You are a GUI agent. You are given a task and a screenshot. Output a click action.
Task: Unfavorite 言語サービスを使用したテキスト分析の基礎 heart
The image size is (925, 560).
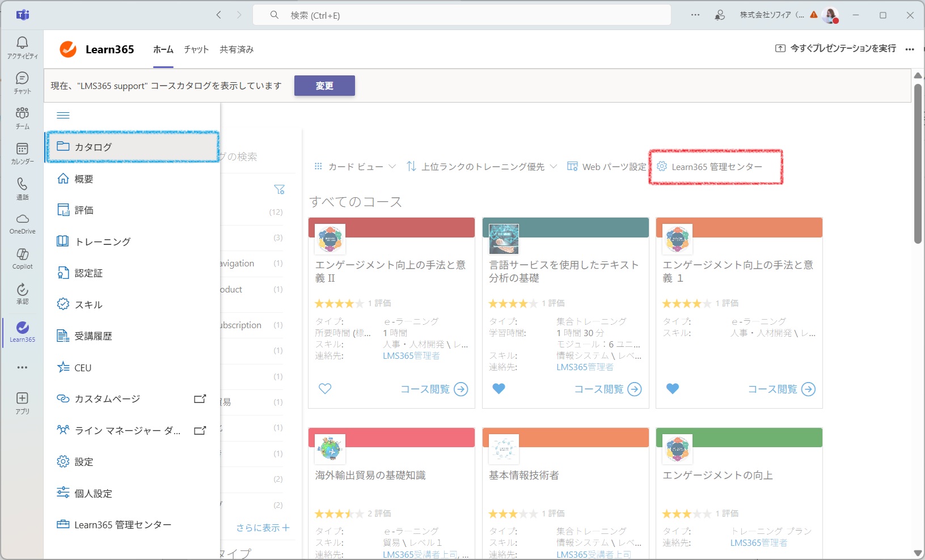tap(499, 389)
